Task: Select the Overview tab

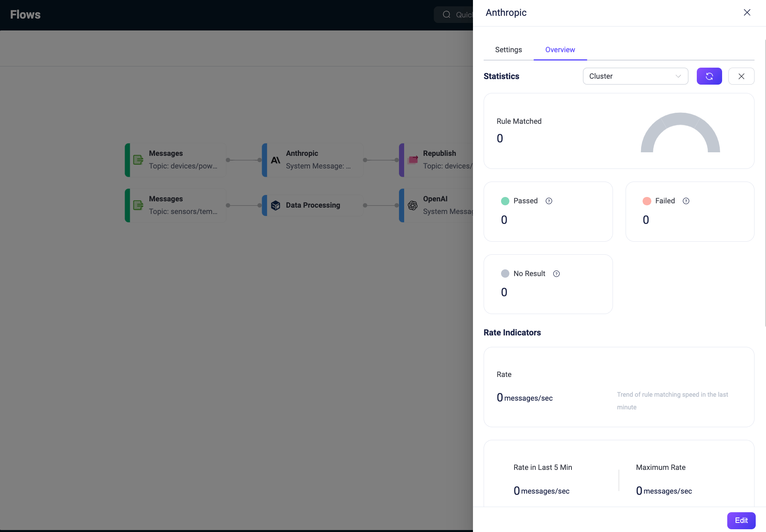Action: [x=560, y=50]
